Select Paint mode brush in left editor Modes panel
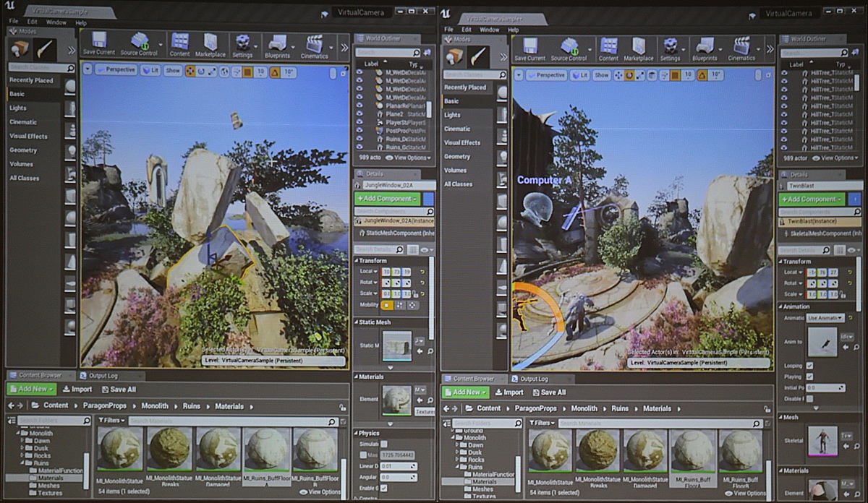Image resolution: width=868 pixels, height=503 pixels. point(45,48)
